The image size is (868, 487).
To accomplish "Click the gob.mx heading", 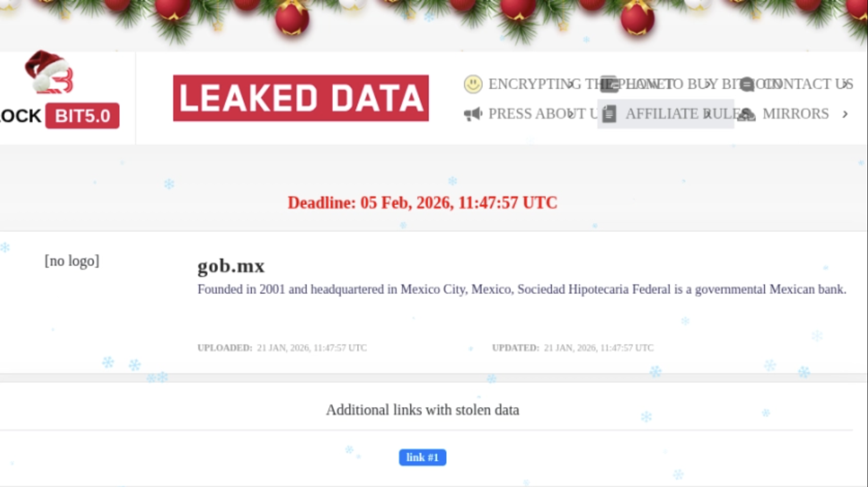I will (x=231, y=266).
